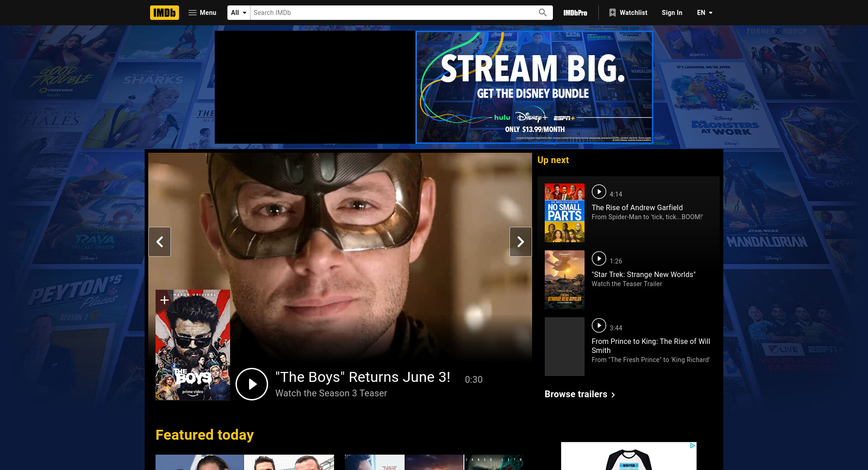868x470 pixels.
Task: Select the No Small Parts thumbnail
Action: [564, 213]
